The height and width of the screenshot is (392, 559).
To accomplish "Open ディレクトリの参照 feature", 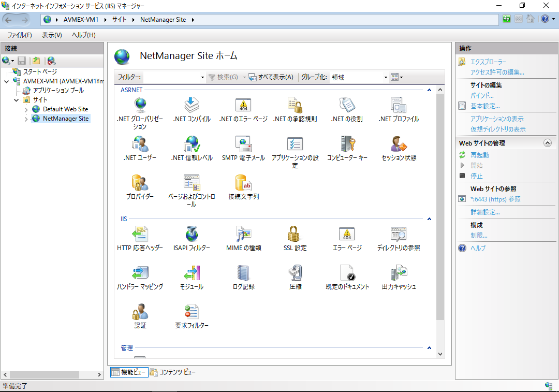I will point(399,239).
